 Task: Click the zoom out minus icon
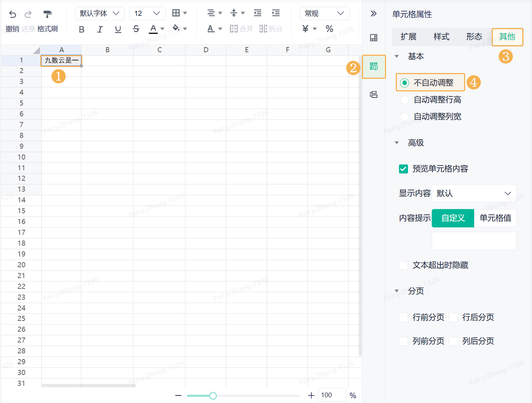coord(178,395)
